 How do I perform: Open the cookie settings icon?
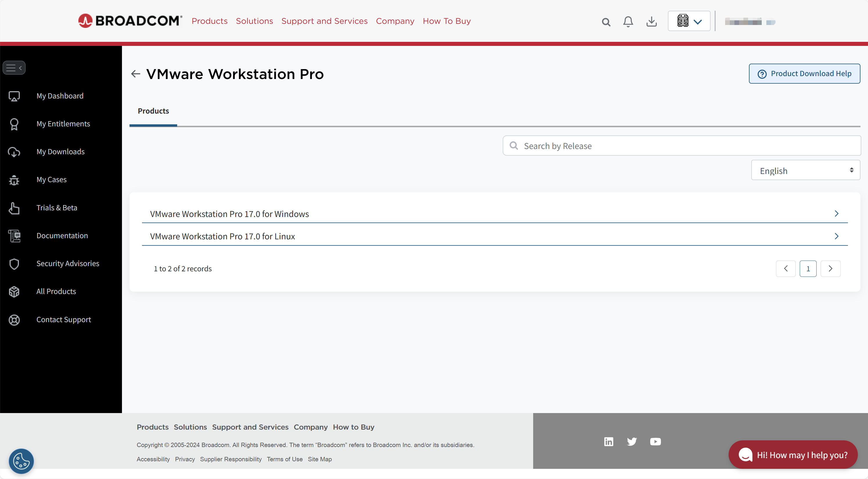click(x=21, y=461)
